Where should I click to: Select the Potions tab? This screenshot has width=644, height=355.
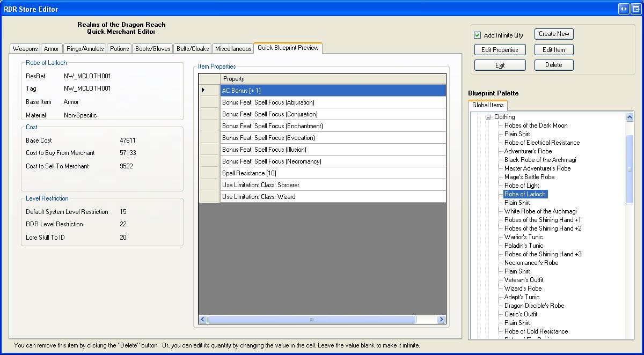pos(119,49)
